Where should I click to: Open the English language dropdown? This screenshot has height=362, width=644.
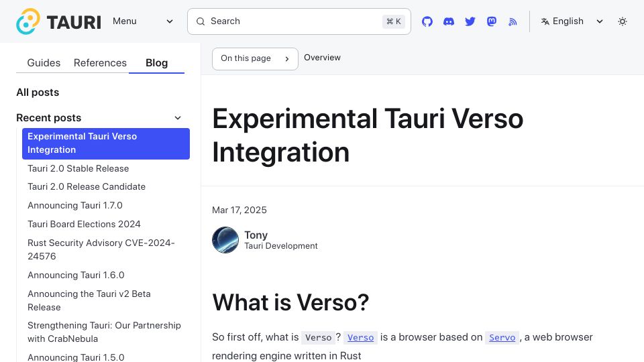[572, 21]
